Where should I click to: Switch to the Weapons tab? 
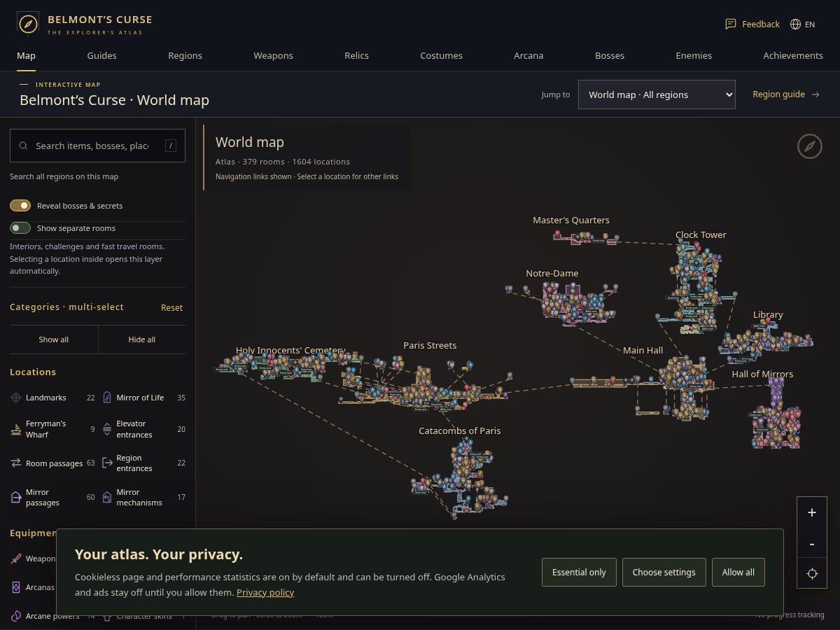click(273, 55)
